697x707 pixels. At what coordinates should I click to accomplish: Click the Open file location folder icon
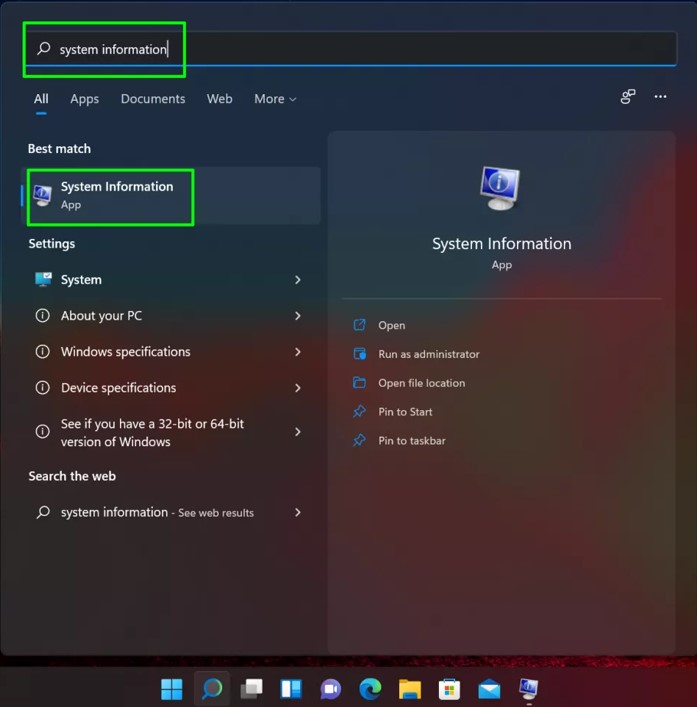[359, 382]
